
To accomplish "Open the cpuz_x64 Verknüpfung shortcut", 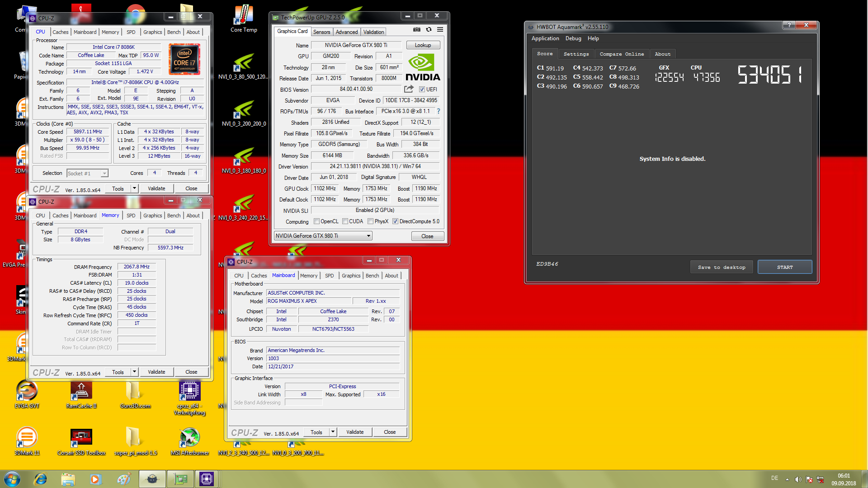I will (x=190, y=398).
